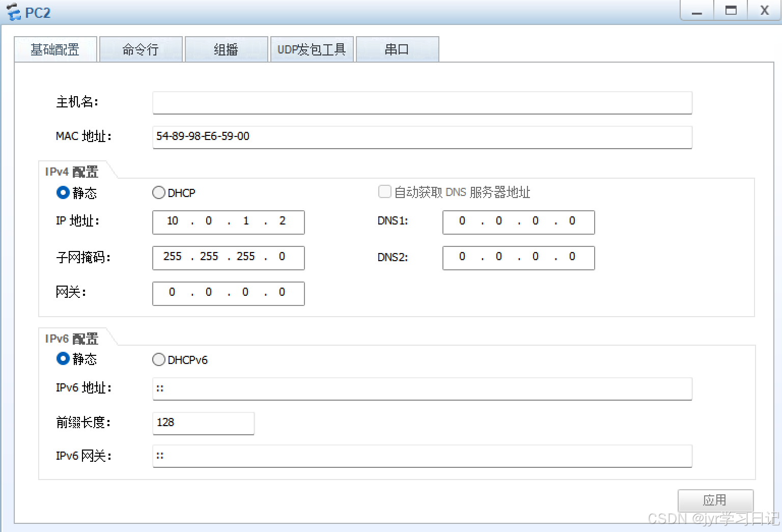
Task: Select the IPv6 静态 radio button
Action: [63, 359]
